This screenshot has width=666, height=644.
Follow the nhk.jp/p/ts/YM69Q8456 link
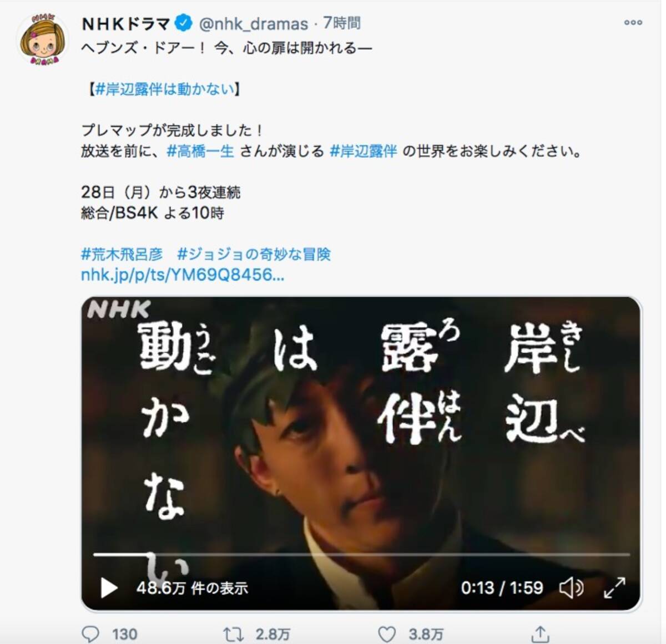coord(183,275)
